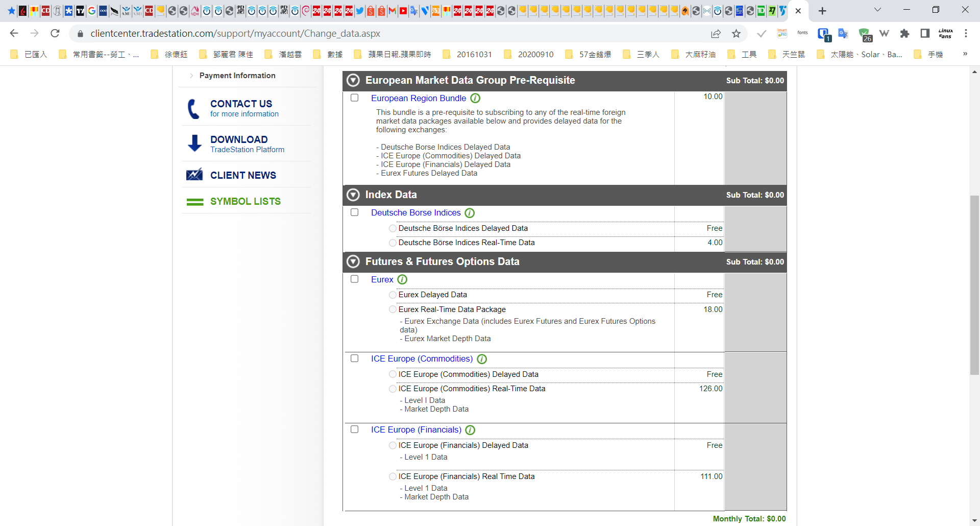980x526 pixels.
Task: Open info icon beside Deutsche Borse Indices
Action: click(470, 213)
